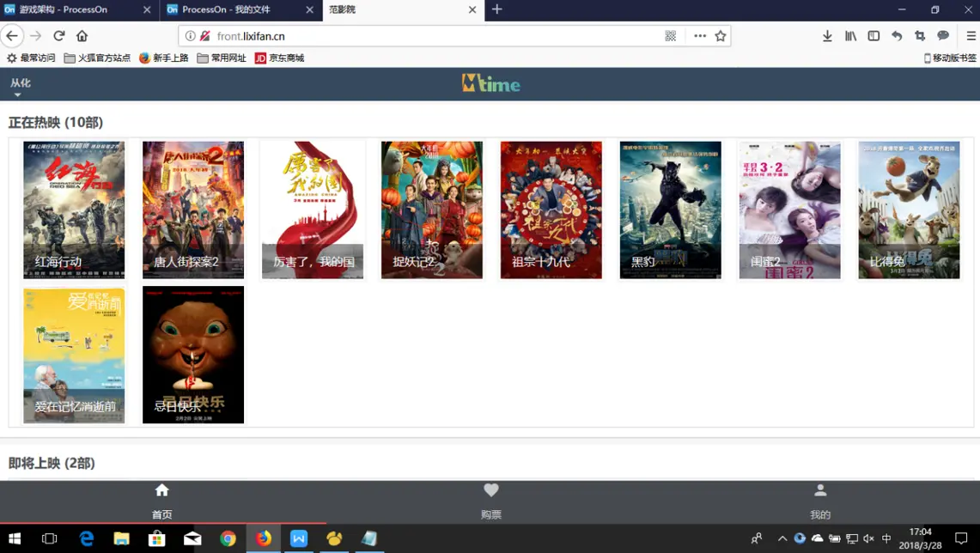Viewport: 980px width, 553px height.
Task: Click the screenshot crop icon
Action: pos(920,35)
